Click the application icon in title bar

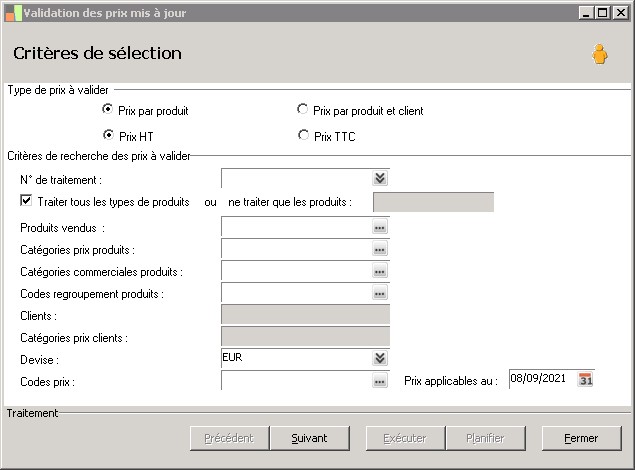click(11, 13)
